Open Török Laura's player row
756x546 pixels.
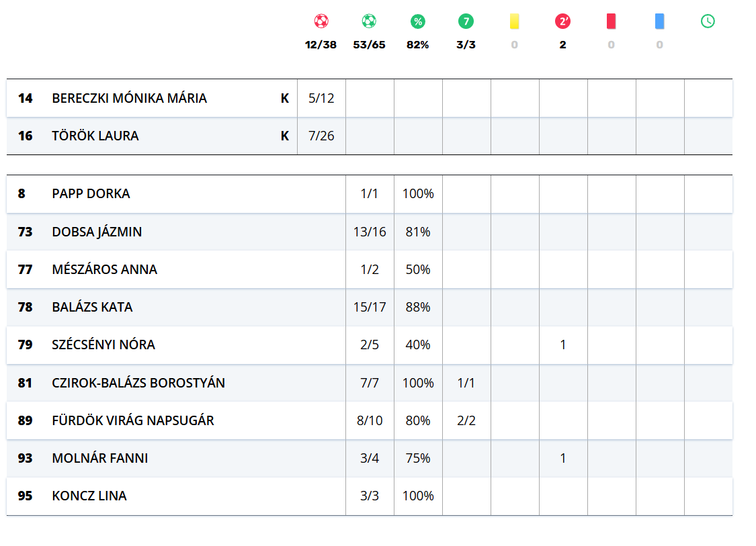95,136
